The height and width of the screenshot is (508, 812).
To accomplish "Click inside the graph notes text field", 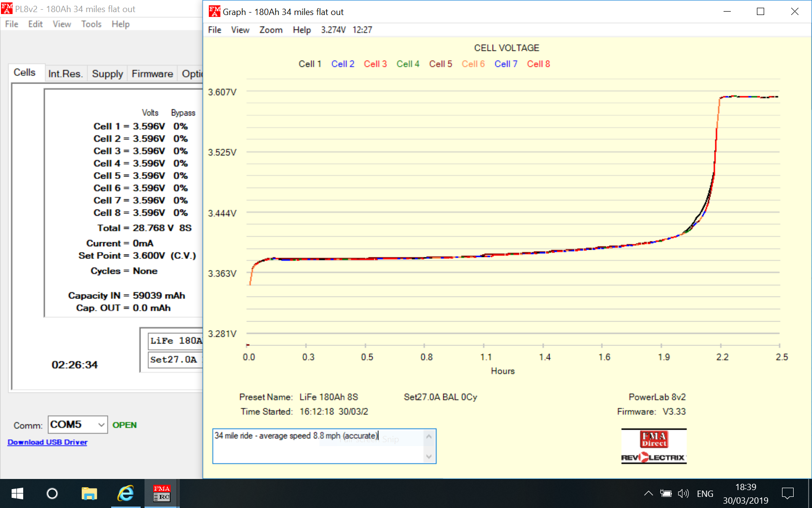I will click(x=319, y=450).
